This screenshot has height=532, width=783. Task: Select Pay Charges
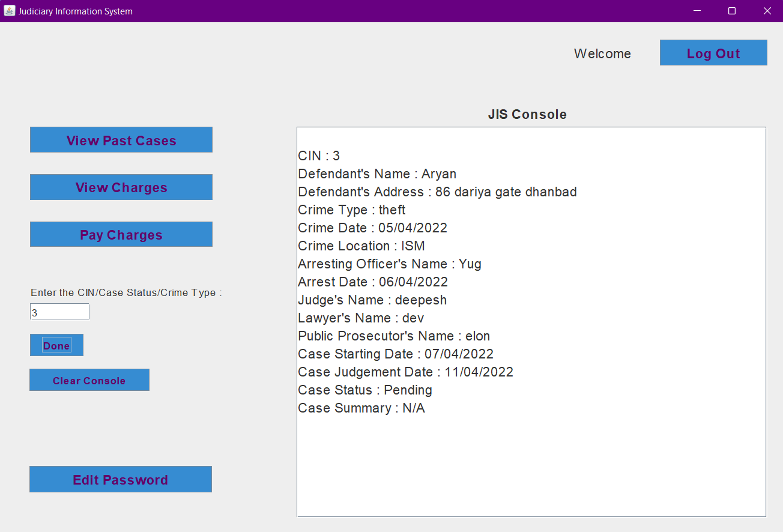click(x=121, y=234)
